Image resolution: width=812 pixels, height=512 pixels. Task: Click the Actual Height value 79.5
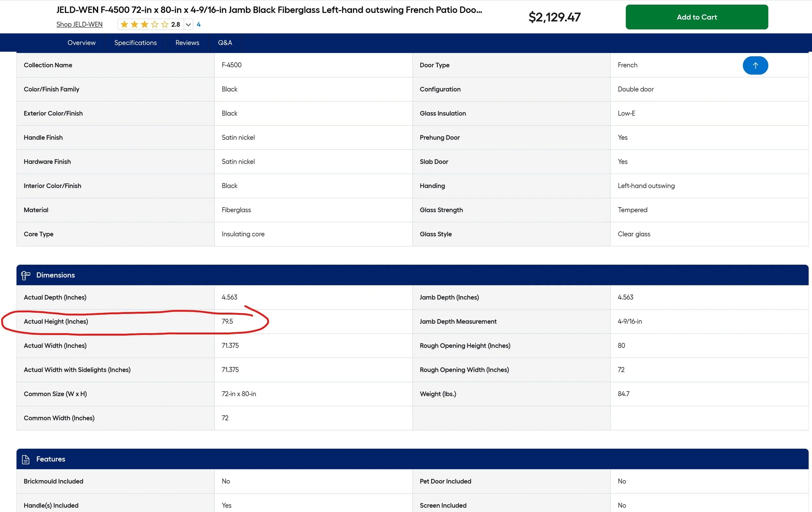[227, 321]
